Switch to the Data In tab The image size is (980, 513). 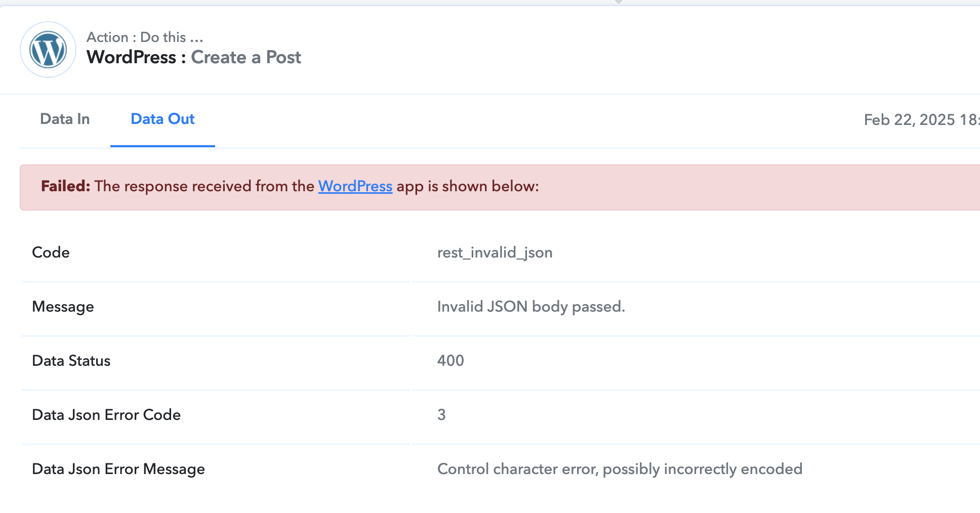[x=65, y=119]
